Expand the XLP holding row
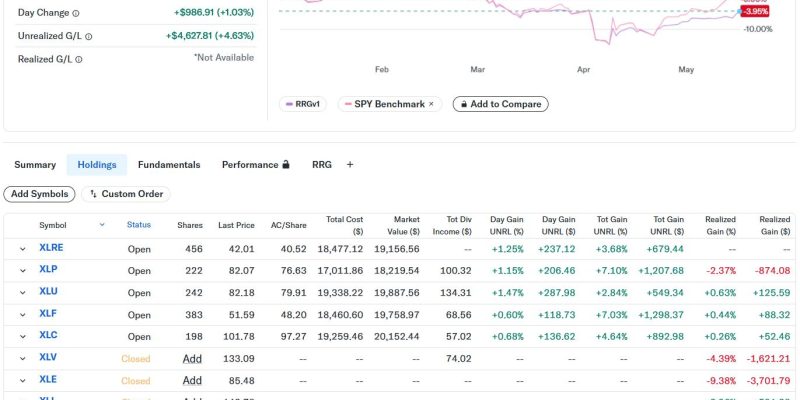The height and width of the screenshot is (400, 800). tap(22, 271)
